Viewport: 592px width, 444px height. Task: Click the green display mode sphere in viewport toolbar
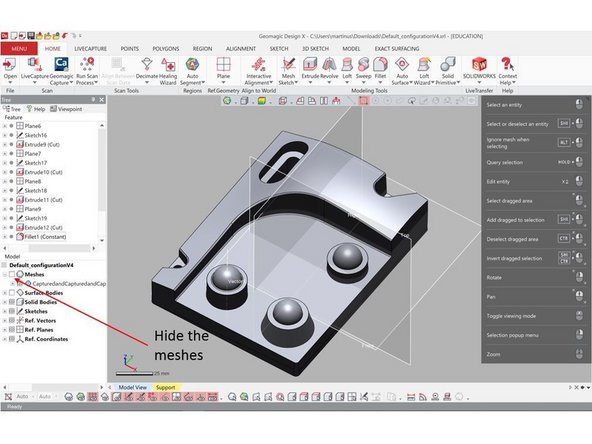coord(227,100)
